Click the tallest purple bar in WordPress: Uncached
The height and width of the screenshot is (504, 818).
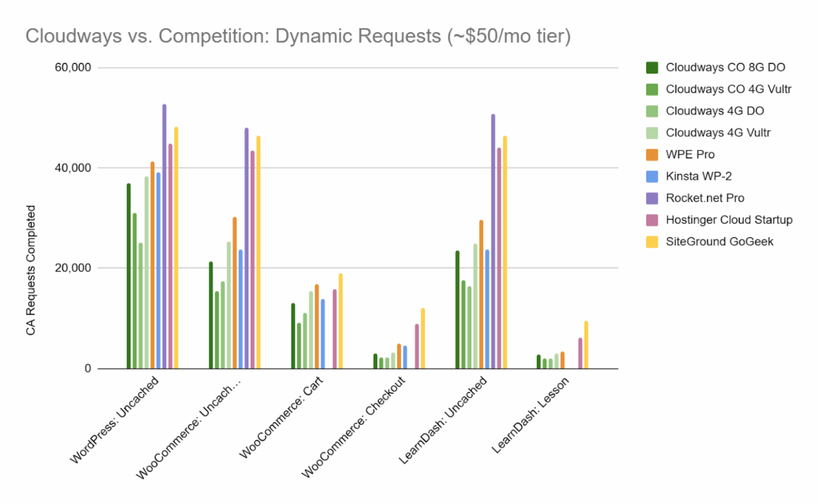[x=165, y=236]
